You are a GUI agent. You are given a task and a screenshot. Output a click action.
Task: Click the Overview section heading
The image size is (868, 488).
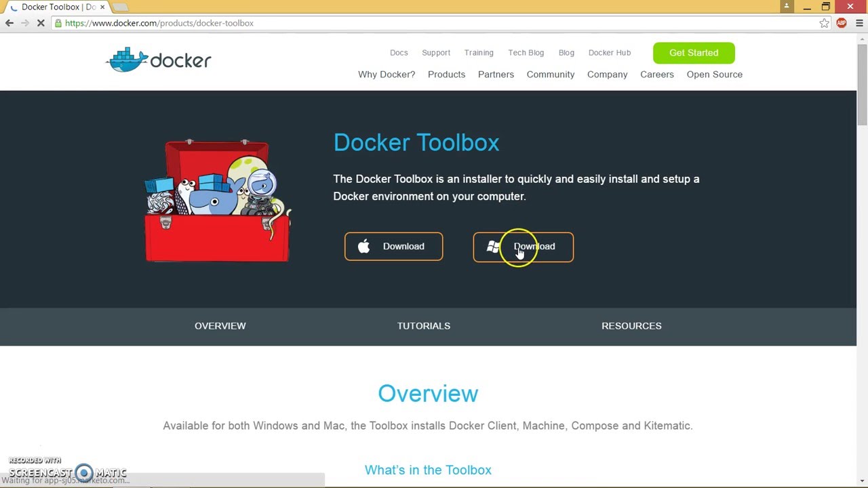pyautogui.click(x=428, y=394)
